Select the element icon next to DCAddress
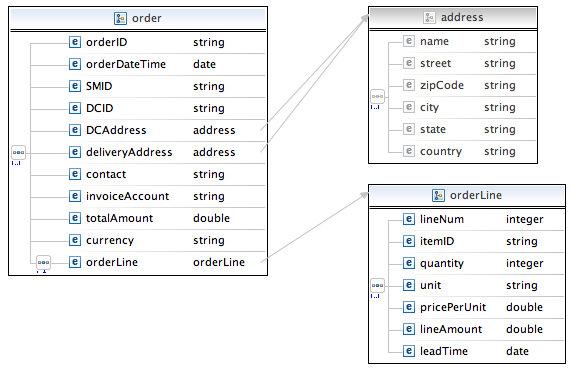The height and width of the screenshot is (371, 571). (75, 130)
